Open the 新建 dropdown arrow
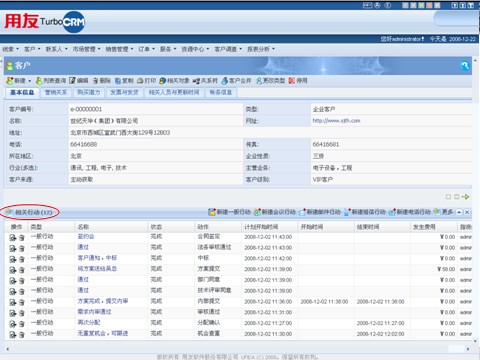This screenshot has width=480, height=360. click(30, 81)
